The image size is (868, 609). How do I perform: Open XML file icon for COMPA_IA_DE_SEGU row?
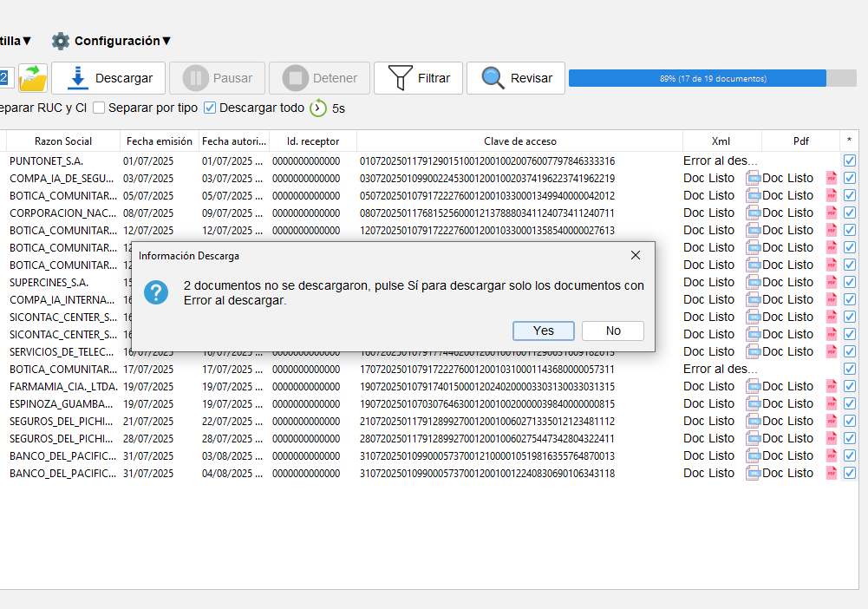pyautogui.click(x=753, y=178)
